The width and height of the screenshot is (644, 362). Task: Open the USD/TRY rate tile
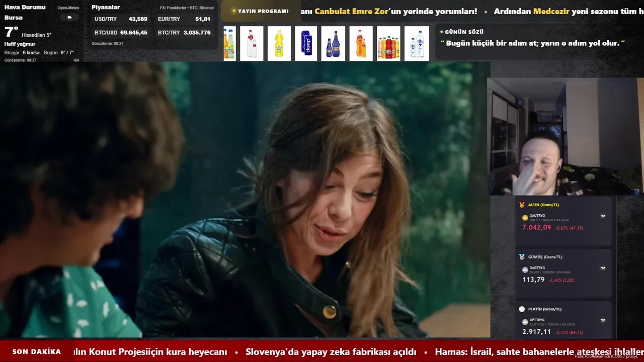(121, 19)
